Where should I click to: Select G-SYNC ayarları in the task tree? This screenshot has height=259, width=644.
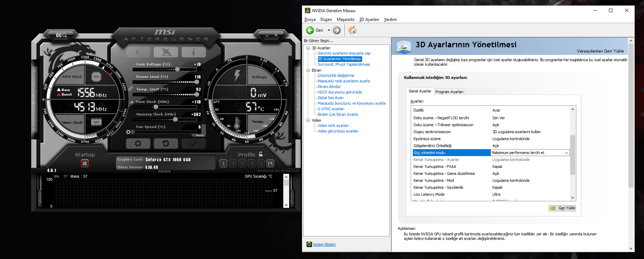331,109
